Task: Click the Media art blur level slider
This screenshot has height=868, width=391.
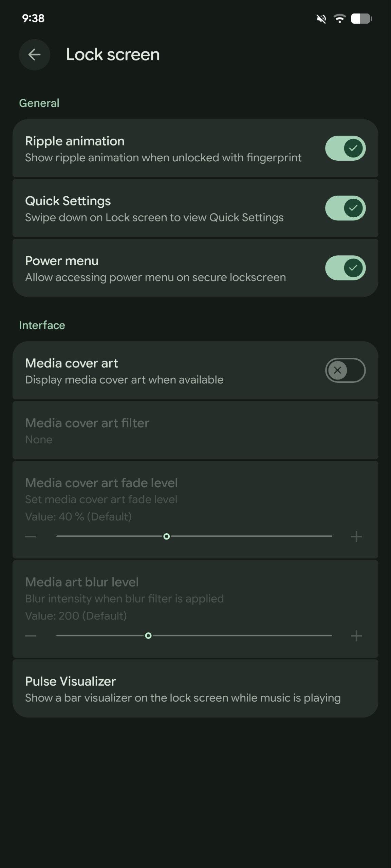Action: 194,636
